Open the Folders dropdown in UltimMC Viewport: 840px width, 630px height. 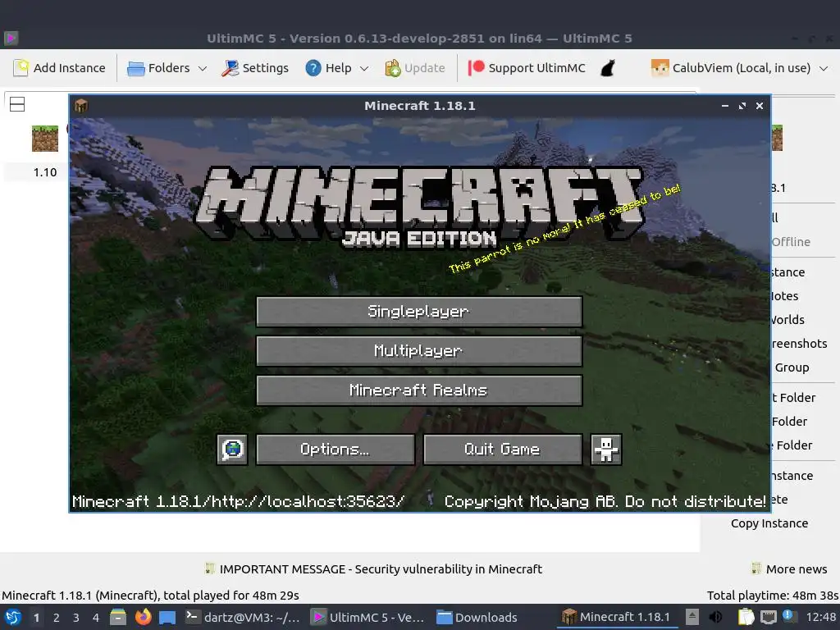point(167,68)
